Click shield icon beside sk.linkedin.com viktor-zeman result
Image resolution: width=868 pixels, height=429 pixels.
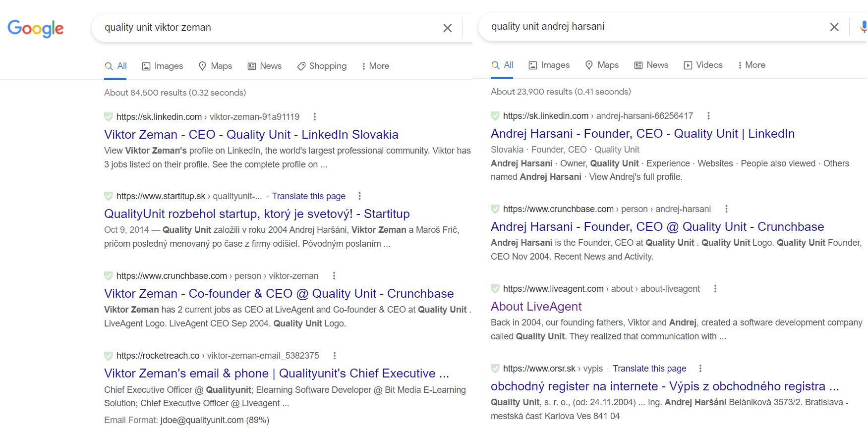click(x=109, y=117)
